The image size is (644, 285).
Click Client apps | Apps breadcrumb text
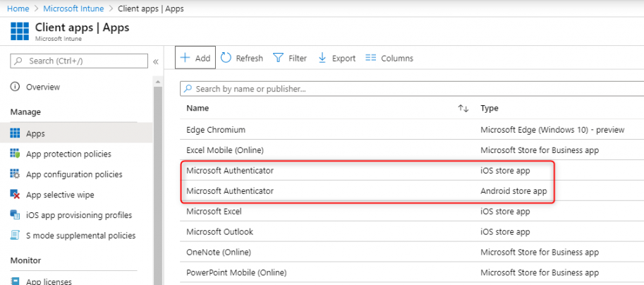click(151, 8)
